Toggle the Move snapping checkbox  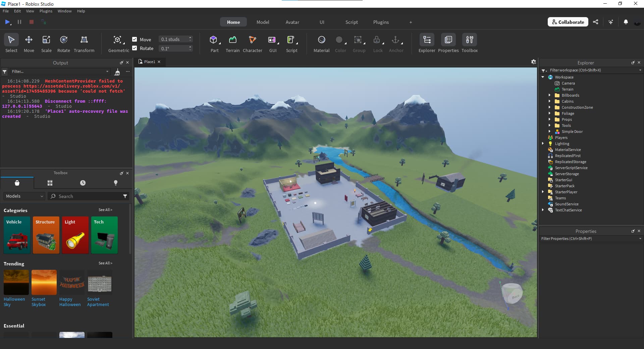pos(135,39)
